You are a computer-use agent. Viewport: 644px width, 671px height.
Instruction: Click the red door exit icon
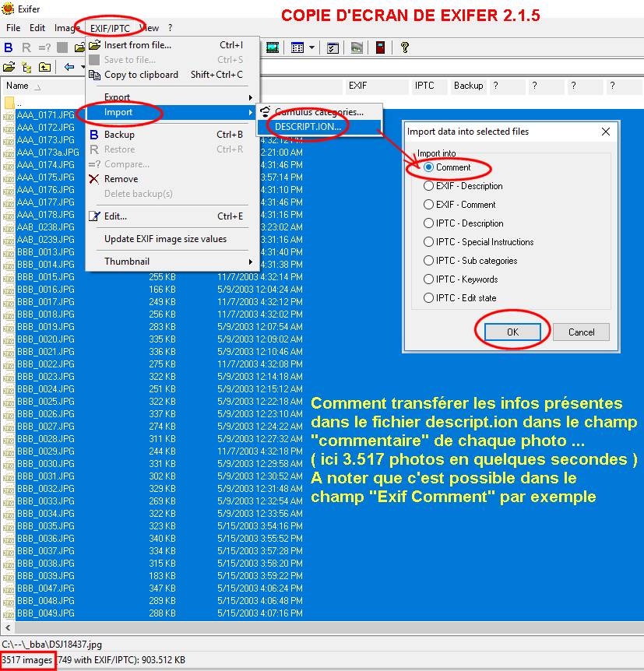[x=380, y=47]
